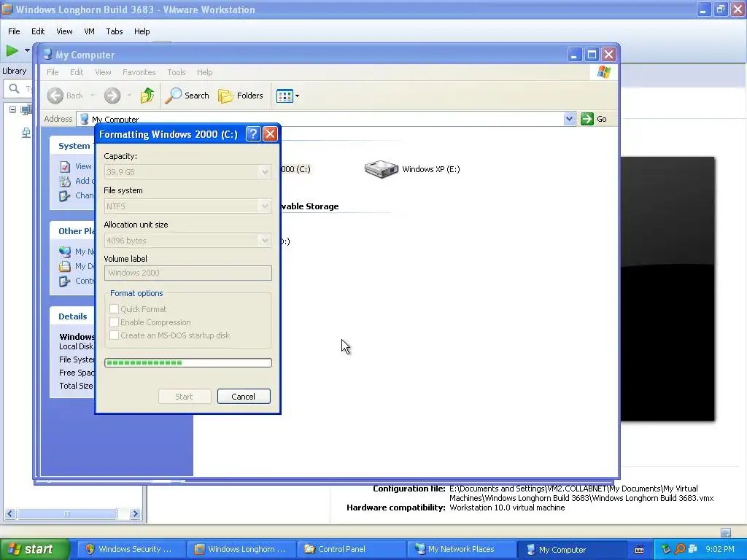Click the View system information icon
Image resolution: width=747 pixels, height=560 pixels.
[x=65, y=167]
